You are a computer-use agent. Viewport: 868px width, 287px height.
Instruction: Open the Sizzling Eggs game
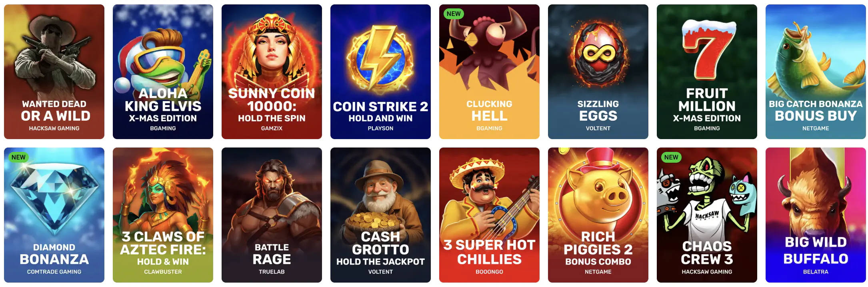point(598,72)
